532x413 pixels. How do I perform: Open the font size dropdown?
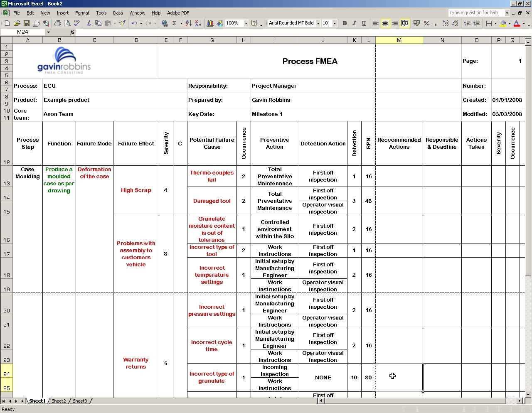335,23
